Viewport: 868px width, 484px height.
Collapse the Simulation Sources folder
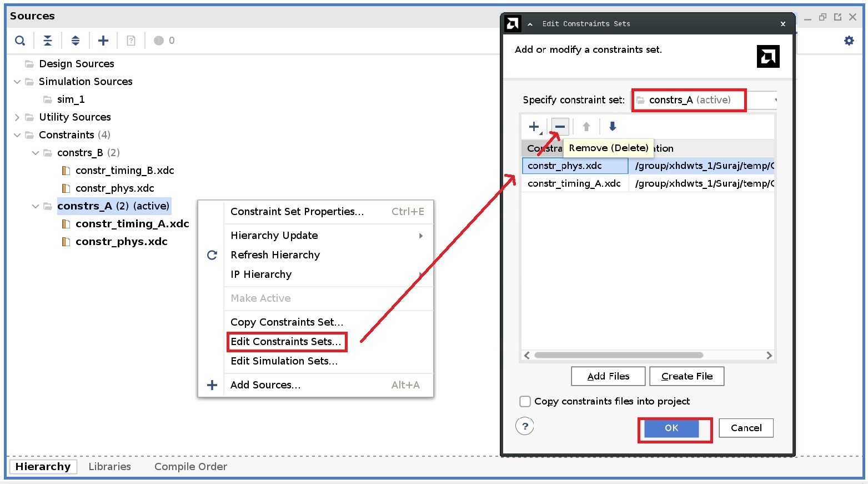(17, 81)
